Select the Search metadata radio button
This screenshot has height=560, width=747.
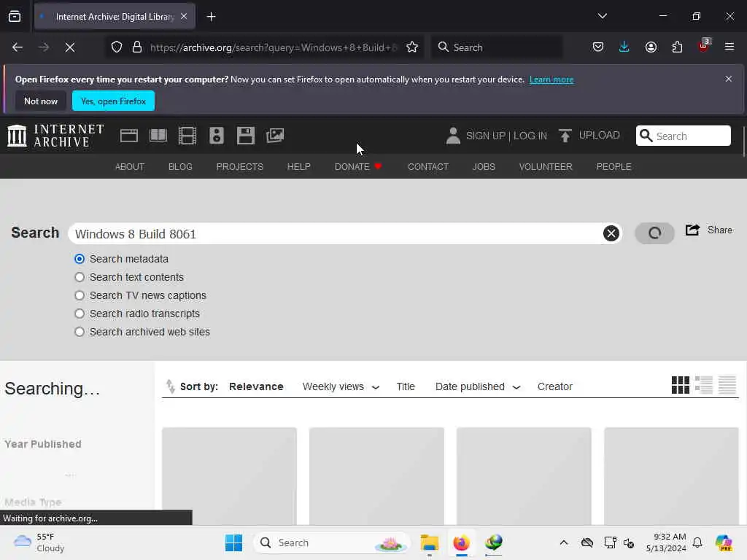(80, 259)
